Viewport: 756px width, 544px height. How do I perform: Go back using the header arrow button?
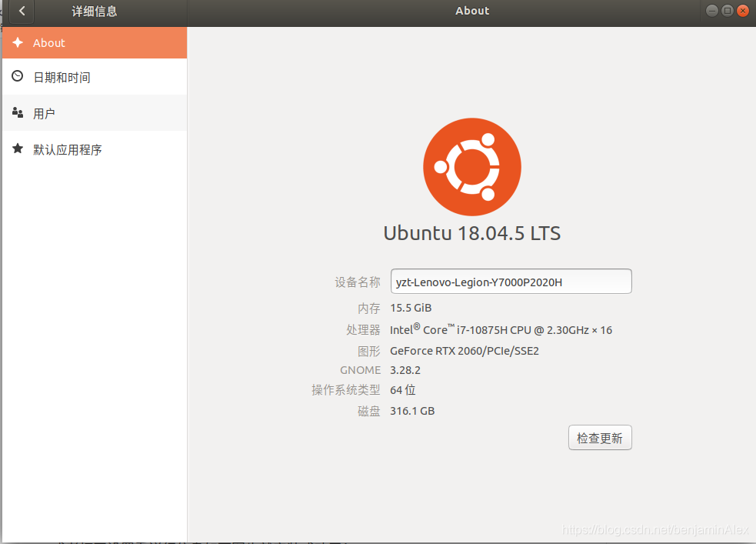coord(22,11)
